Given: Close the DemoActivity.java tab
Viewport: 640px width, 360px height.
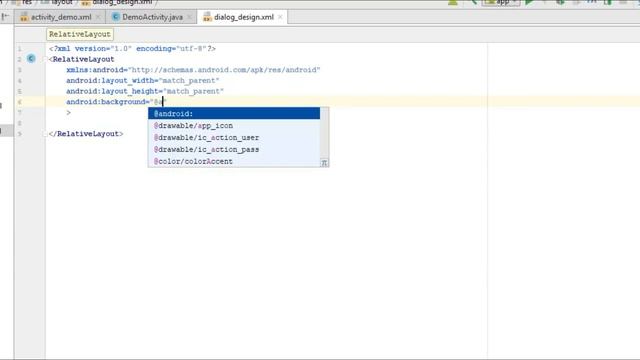Looking at the screenshot, I should tap(189, 17).
